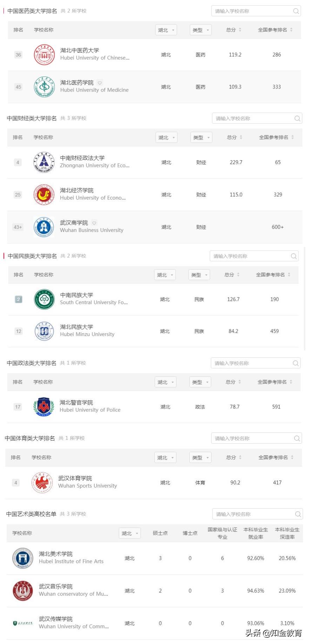Expand 湖北 province filter in arts school list
The width and height of the screenshot is (309, 644).
(129, 534)
